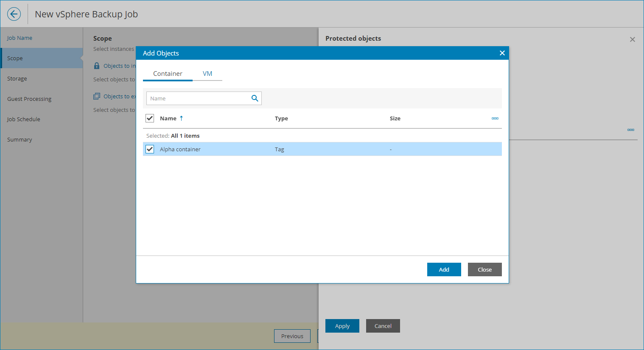Open column options in Add Objects table
This screenshot has height=350, width=644.
495,118
